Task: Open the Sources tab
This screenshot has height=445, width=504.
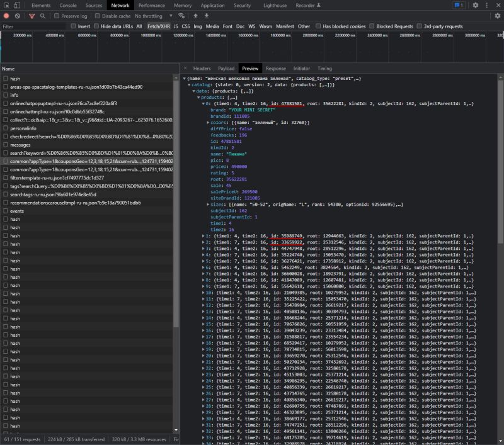Action: (x=93, y=6)
